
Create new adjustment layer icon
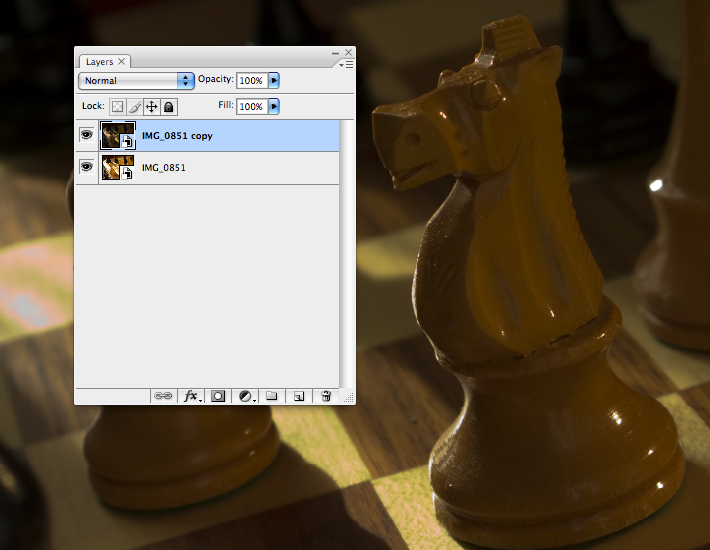pos(246,396)
